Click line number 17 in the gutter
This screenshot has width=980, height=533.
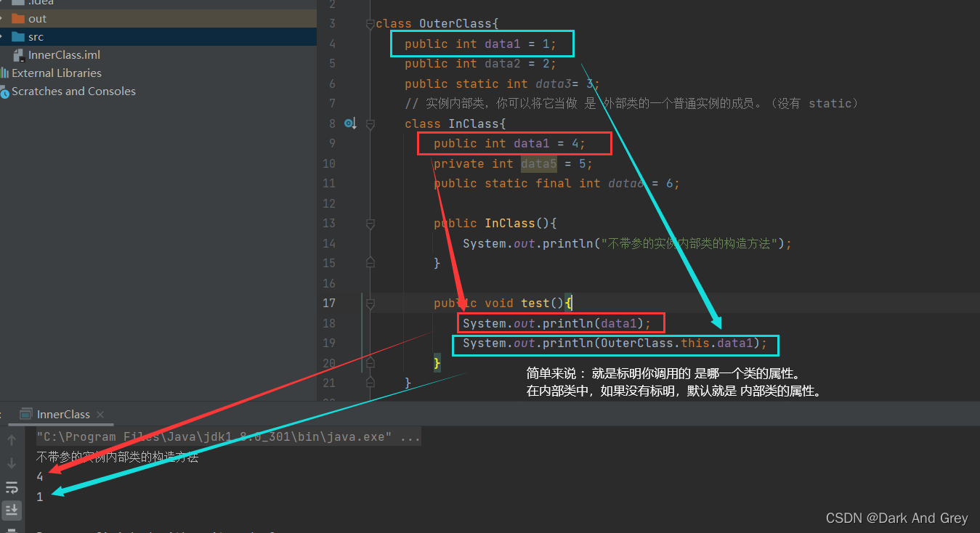point(329,304)
